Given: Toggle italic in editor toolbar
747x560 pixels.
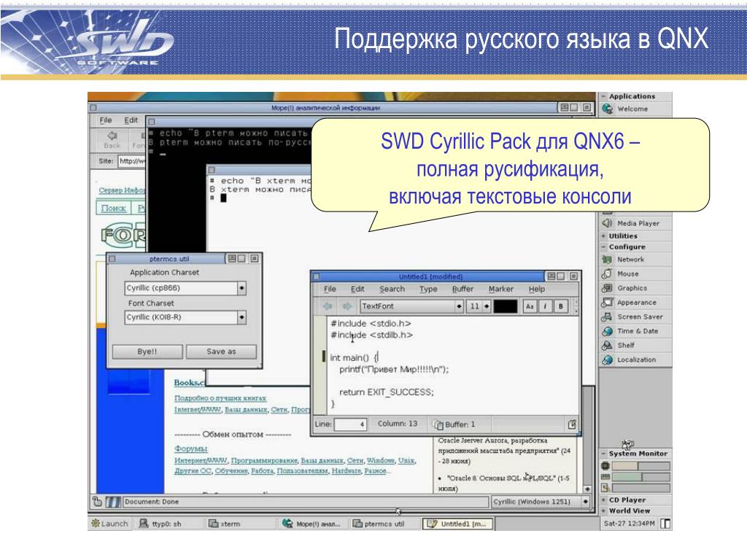Looking at the screenshot, I should point(545,306).
